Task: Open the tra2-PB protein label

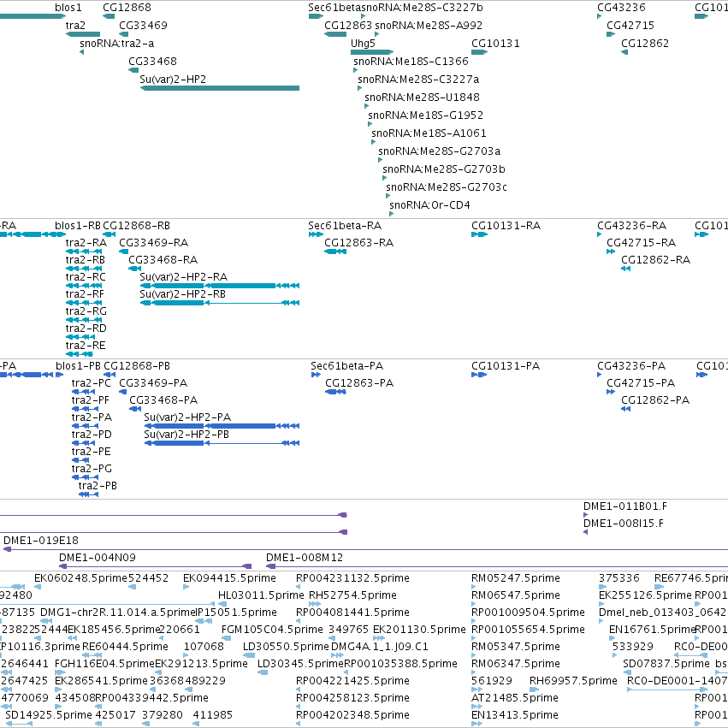Action: click(x=98, y=486)
